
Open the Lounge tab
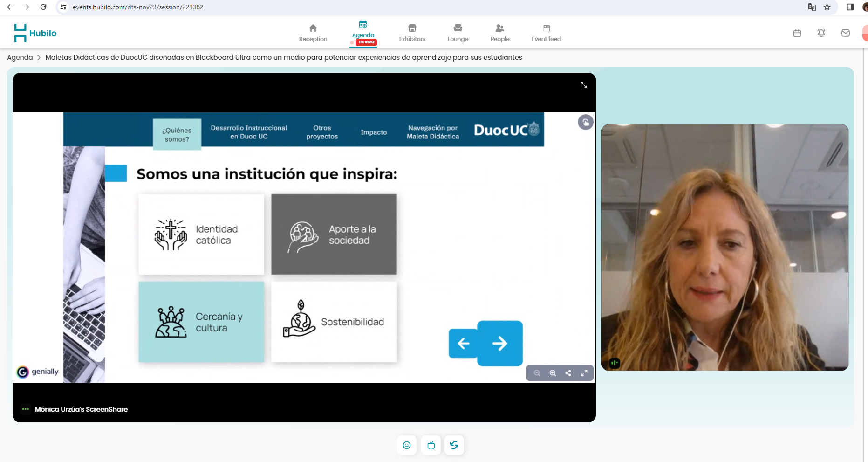(x=458, y=33)
